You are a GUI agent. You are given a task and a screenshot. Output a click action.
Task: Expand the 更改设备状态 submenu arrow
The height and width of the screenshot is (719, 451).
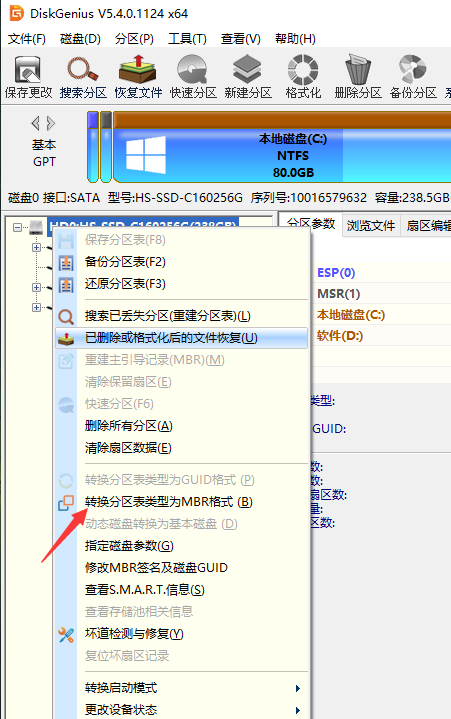(298, 710)
